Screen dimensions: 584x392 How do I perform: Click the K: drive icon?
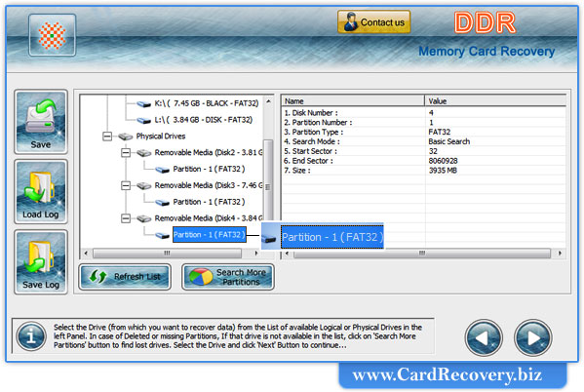pyautogui.click(x=143, y=104)
